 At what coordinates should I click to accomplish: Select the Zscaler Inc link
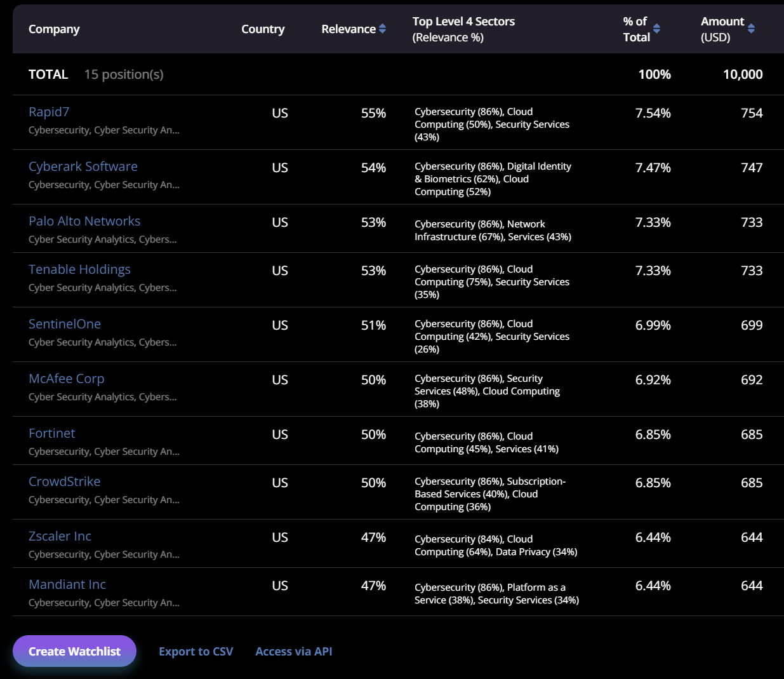60,536
